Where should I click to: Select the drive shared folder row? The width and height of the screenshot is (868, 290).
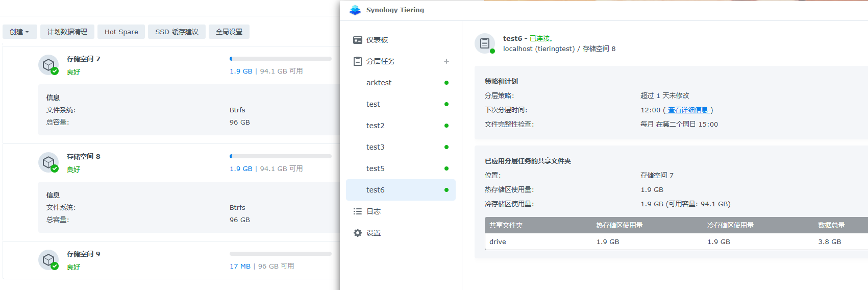tap(663, 241)
